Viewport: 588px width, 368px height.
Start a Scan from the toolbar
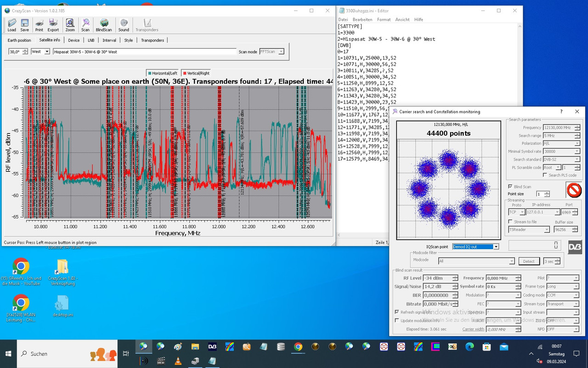pyautogui.click(x=85, y=25)
